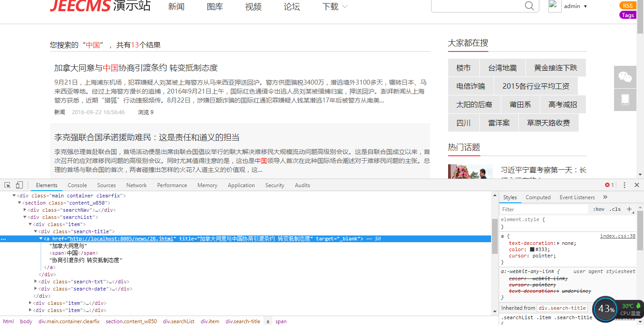Toggle the .cls class editor

(x=616, y=210)
